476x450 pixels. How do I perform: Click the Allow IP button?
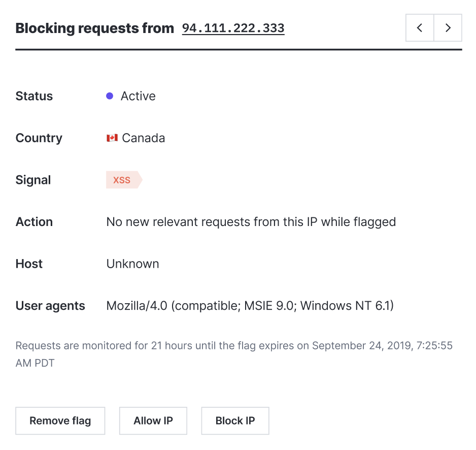pyautogui.click(x=153, y=421)
